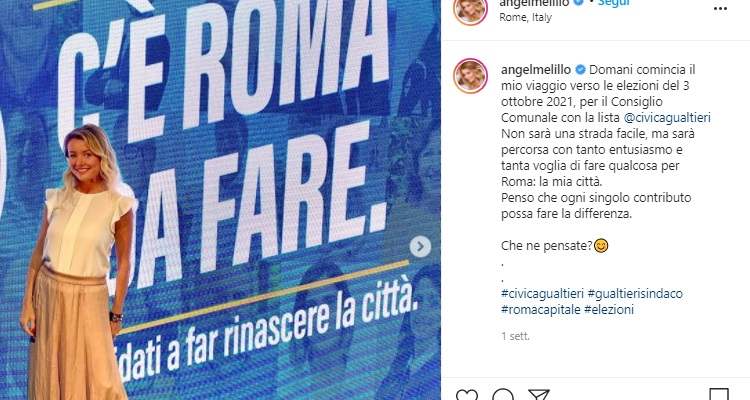Follow the account via Segui
This screenshot has width=750, height=400.
coord(614,3)
